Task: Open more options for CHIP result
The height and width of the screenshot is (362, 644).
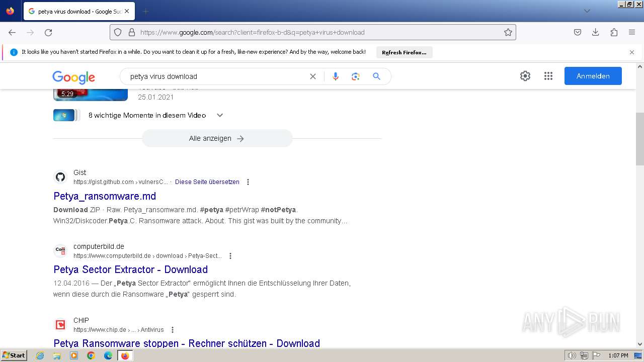Action: 173,330
